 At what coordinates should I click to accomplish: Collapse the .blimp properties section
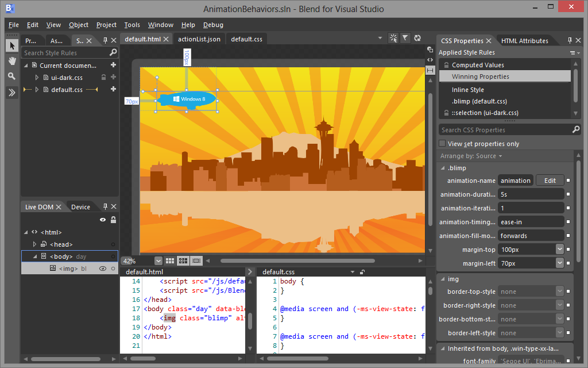click(x=443, y=168)
